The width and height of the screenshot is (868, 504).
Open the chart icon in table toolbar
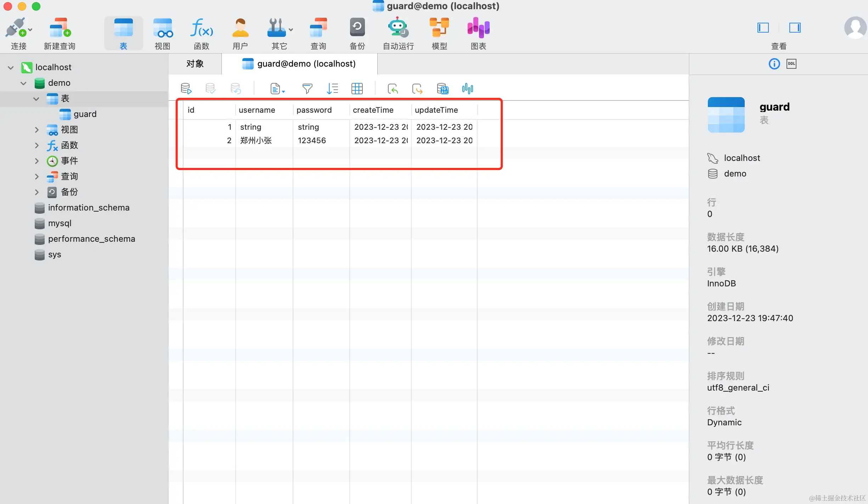[x=467, y=88]
